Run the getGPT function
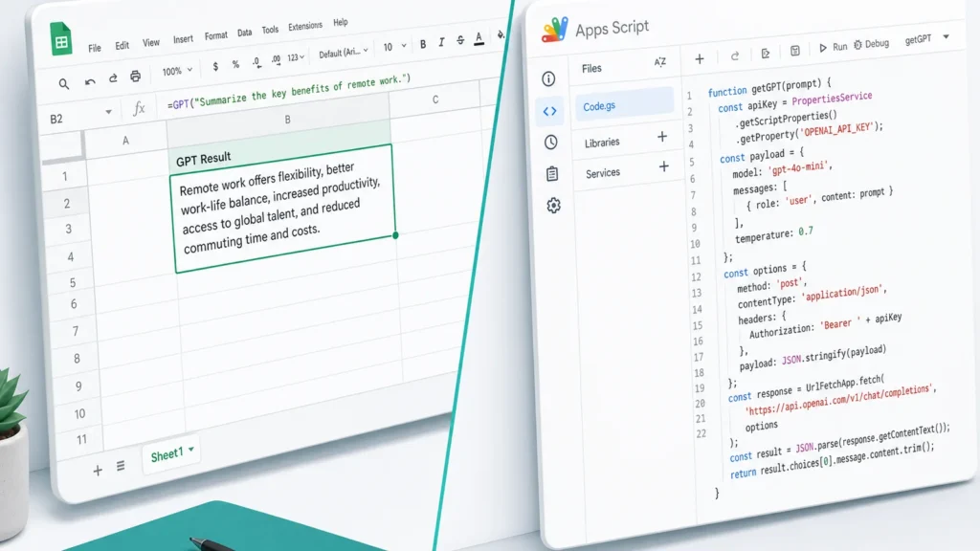The height and width of the screenshot is (551, 980). coord(834,47)
